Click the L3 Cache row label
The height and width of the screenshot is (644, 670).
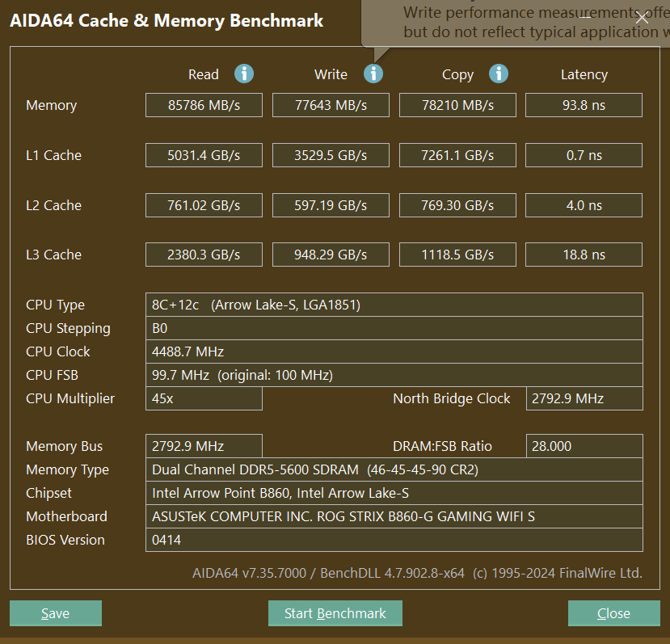53,255
